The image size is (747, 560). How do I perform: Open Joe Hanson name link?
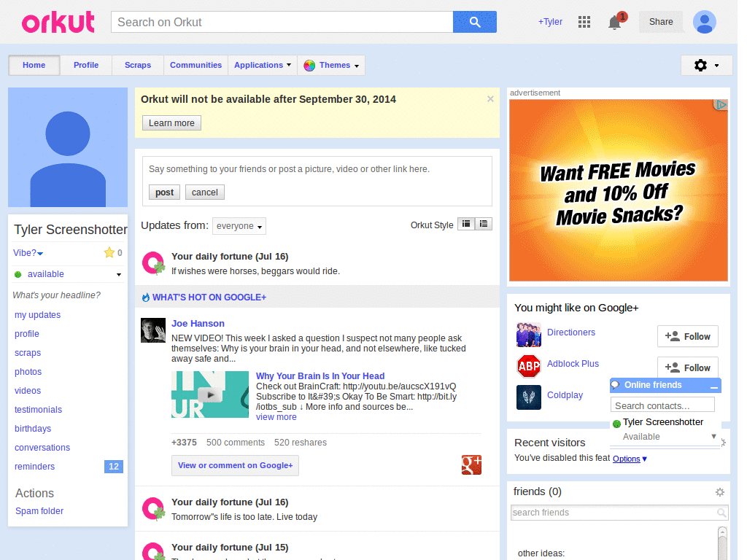point(198,323)
